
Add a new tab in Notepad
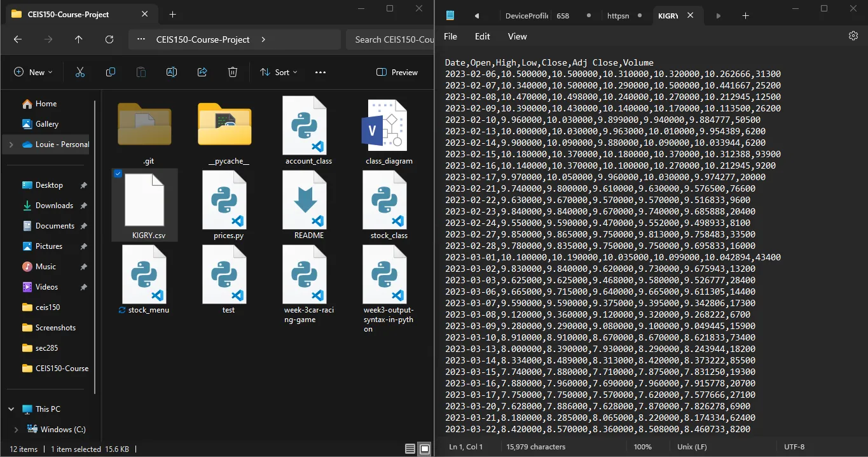point(746,15)
